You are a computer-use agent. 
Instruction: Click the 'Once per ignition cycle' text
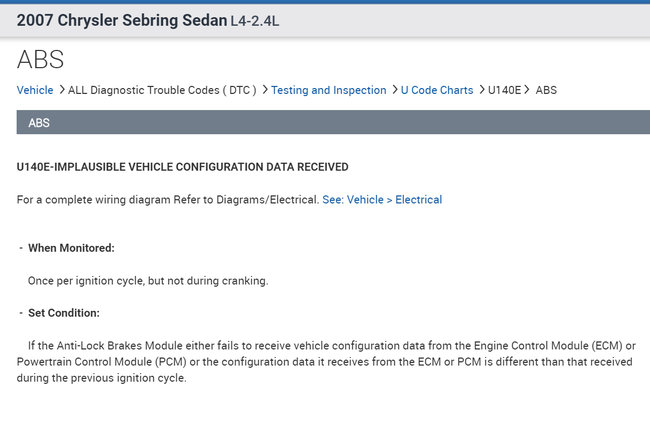147,281
